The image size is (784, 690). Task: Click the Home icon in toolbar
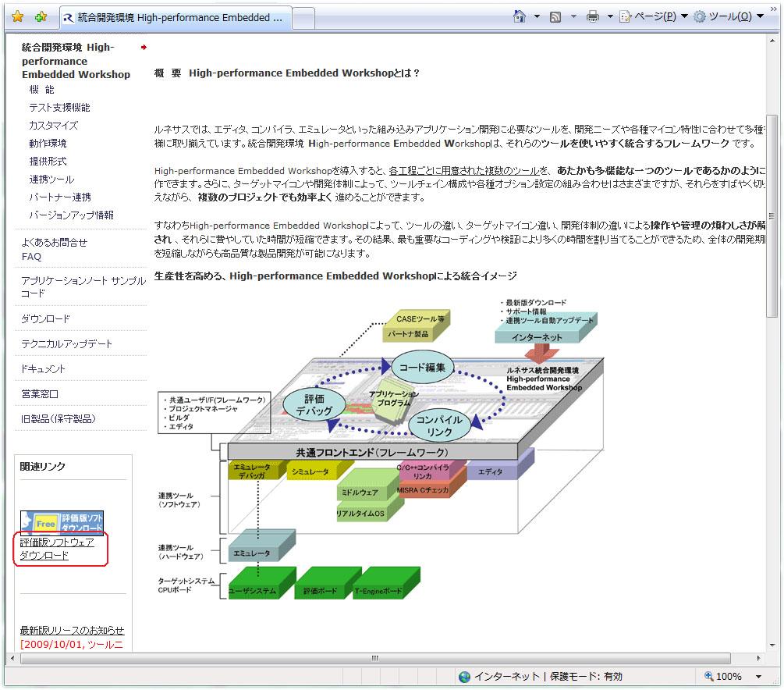pos(520,16)
